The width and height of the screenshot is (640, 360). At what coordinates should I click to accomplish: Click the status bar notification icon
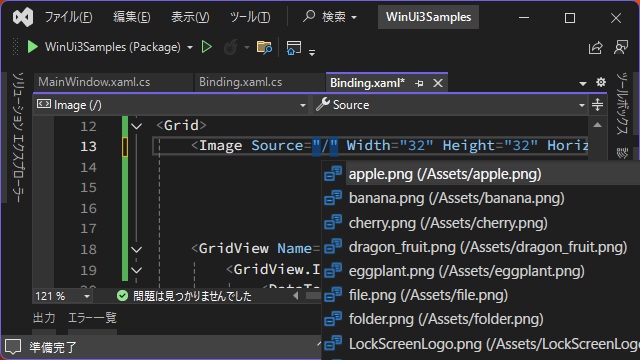tap(13, 347)
